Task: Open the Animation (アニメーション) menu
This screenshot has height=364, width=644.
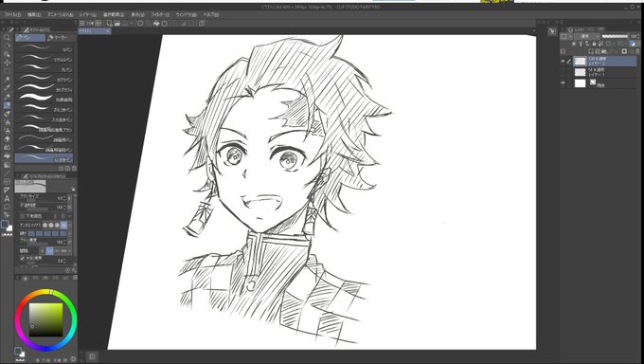Action: click(60, 14)
